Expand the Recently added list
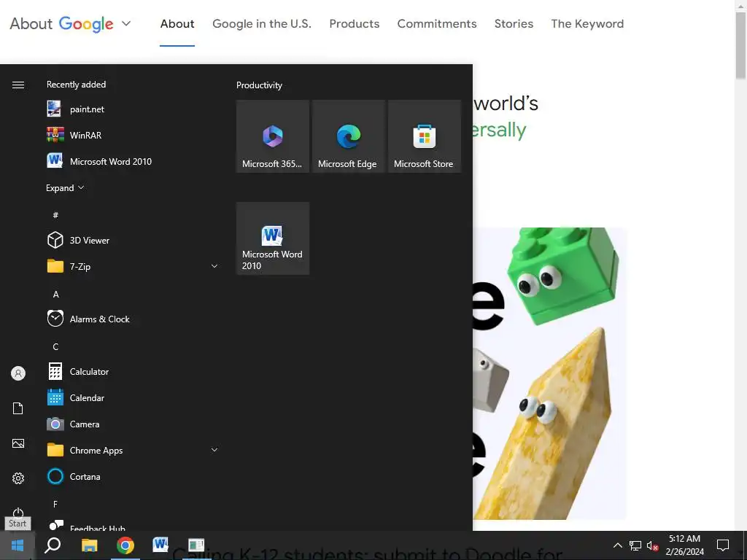747x560 pixels. click(65, 187)
